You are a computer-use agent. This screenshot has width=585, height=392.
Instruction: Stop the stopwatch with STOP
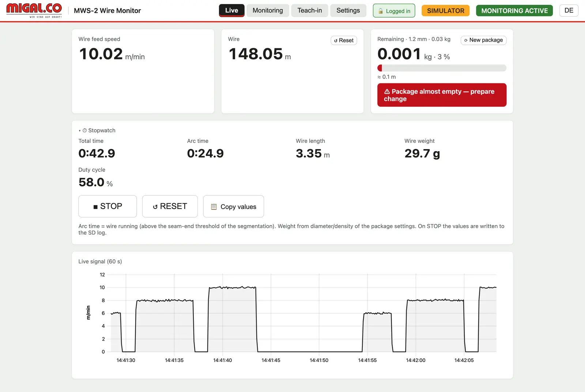click(x=107, y=206)
